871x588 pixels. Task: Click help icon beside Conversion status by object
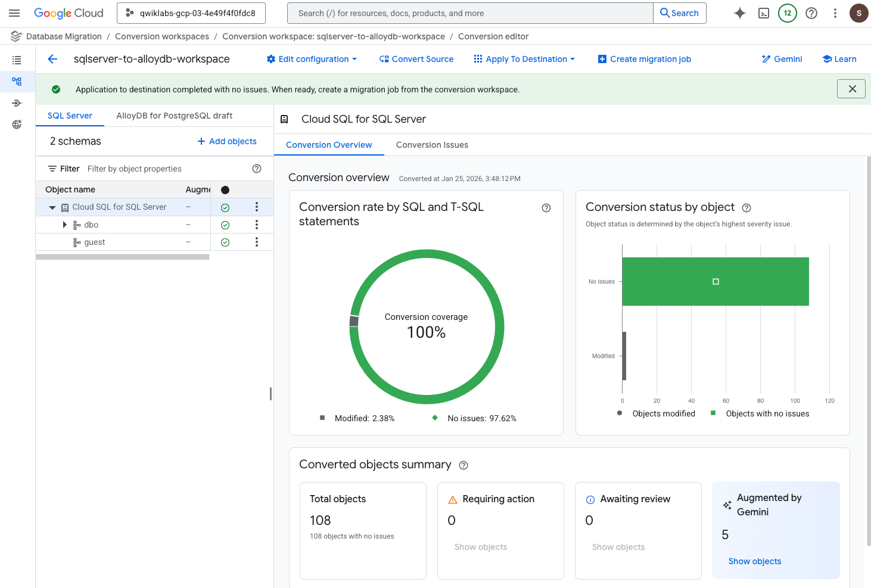pyautogui.click(x=746, y=208)
